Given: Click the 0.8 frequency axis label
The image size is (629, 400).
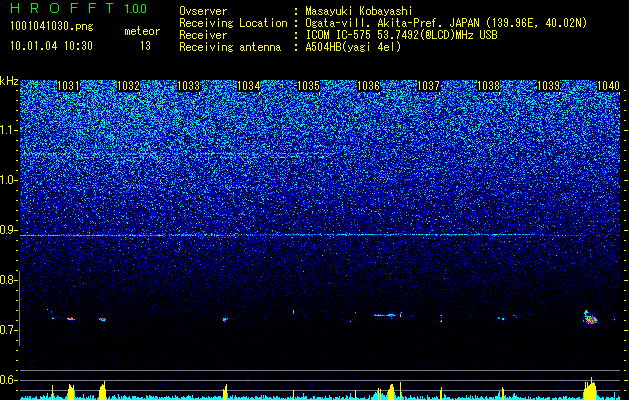Looking at the screenshot, I should [x=8, y=280].
